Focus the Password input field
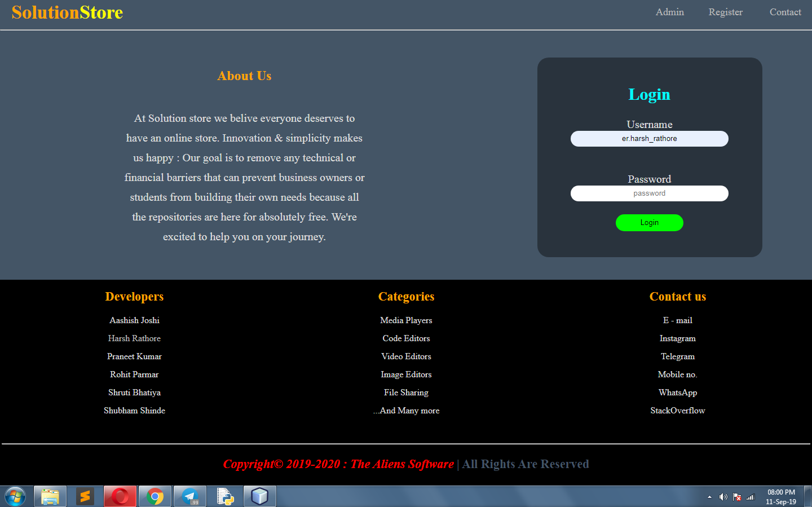The height and width of the screenshot is (507, 812). [649, 193]
